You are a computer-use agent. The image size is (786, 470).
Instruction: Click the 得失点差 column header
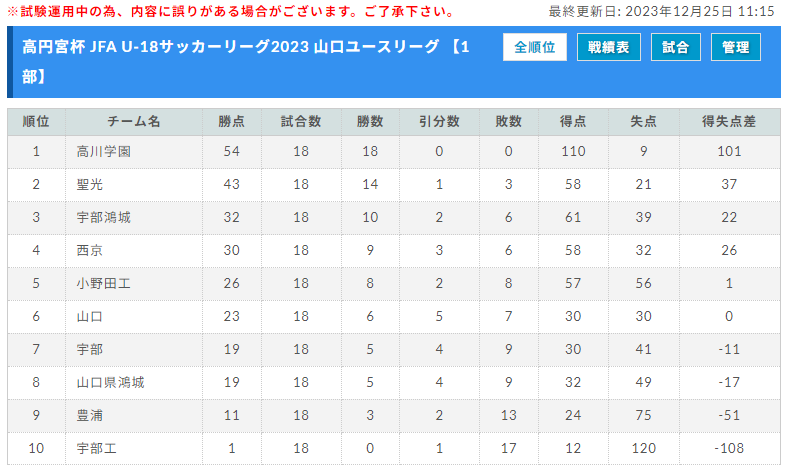click(729, 122)
